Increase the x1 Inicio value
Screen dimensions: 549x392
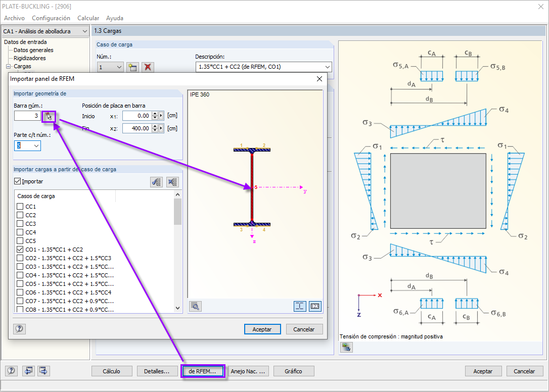coord(155,114)
